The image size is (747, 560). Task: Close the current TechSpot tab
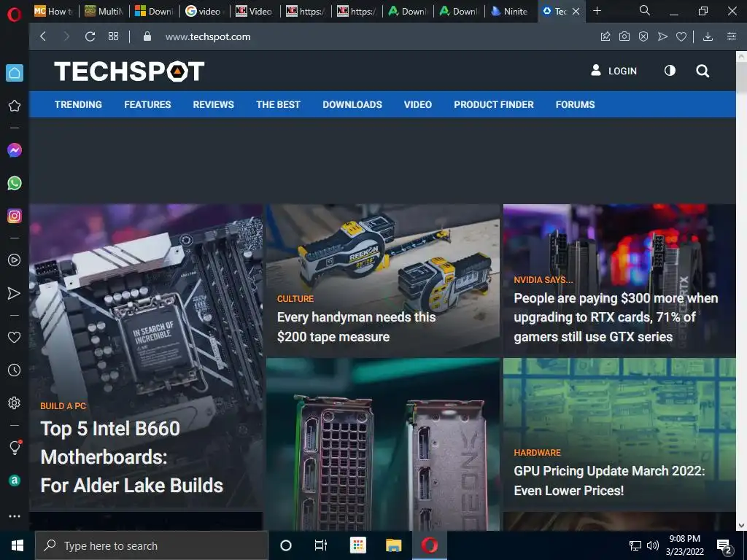coord(576,11)
